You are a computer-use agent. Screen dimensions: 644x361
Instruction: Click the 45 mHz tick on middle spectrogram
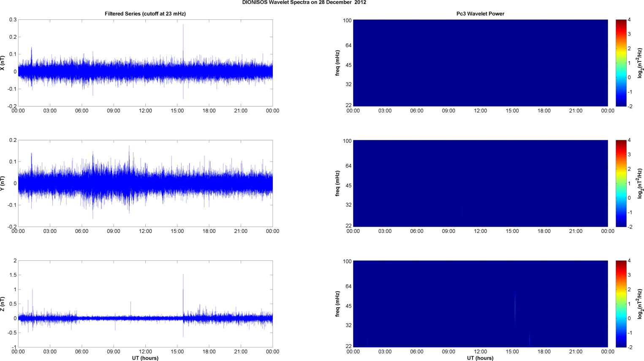tap(348, 186)
